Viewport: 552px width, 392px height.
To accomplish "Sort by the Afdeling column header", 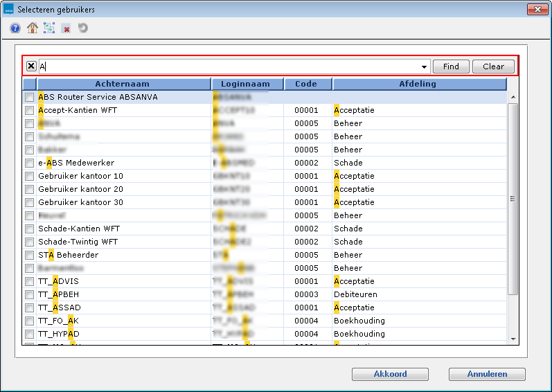I will click(418, 84).
